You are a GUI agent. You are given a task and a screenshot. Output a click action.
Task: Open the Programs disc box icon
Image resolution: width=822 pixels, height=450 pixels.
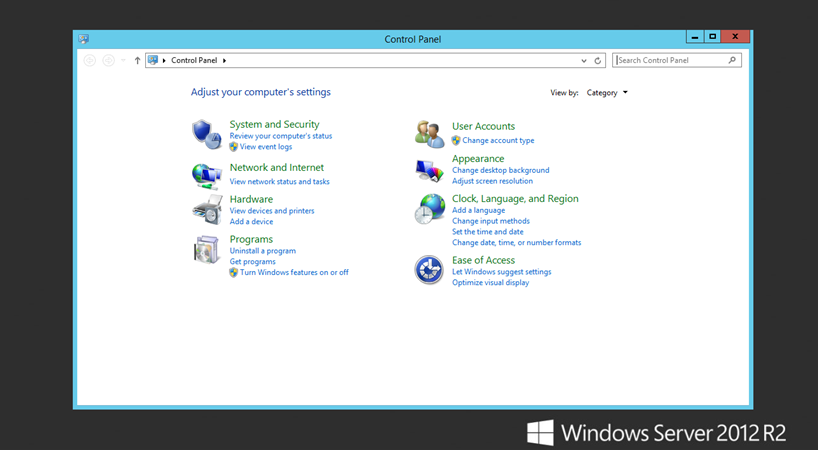point(207,250)
